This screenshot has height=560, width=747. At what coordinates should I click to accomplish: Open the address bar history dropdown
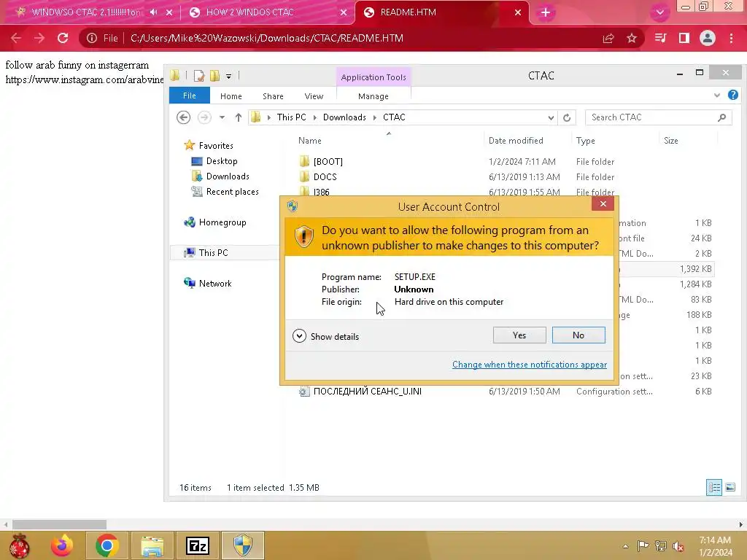click(x=551, y=117)
